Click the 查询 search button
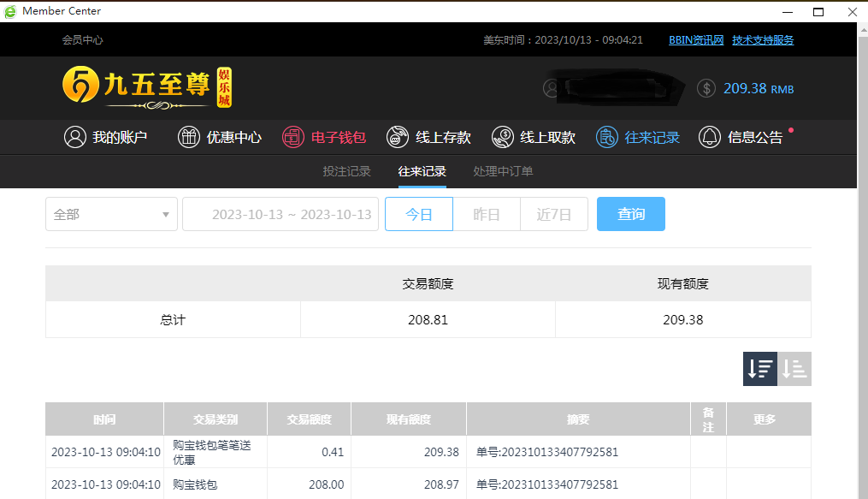Screen dimensions: 868x499 pos(631,214)
